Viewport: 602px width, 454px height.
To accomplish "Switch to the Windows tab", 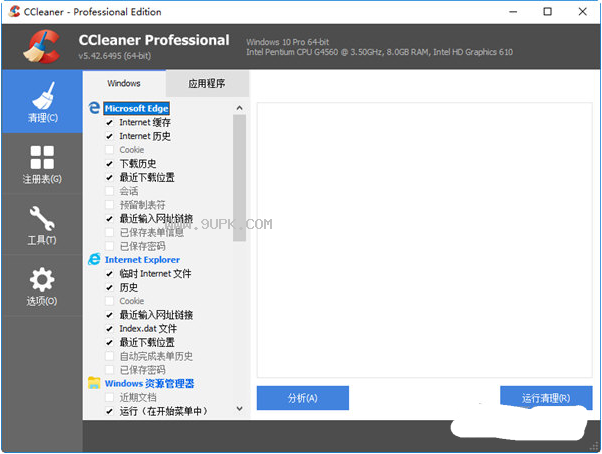I will [124, 83].
